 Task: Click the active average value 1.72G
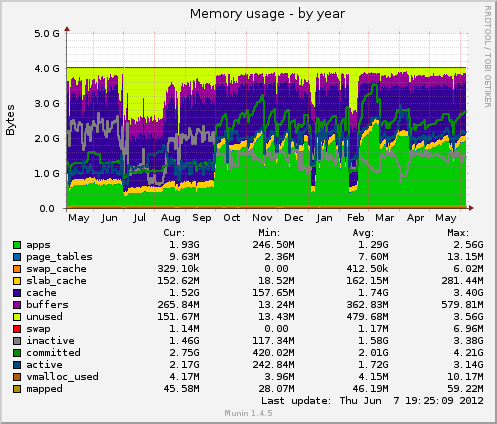373,365
